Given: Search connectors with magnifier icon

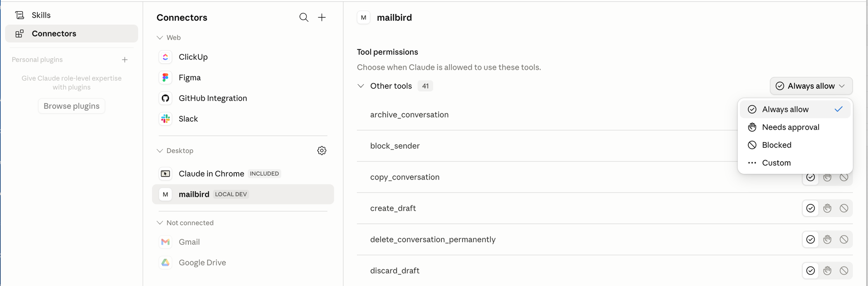Looking at the screenshot, I should (304, 17).
